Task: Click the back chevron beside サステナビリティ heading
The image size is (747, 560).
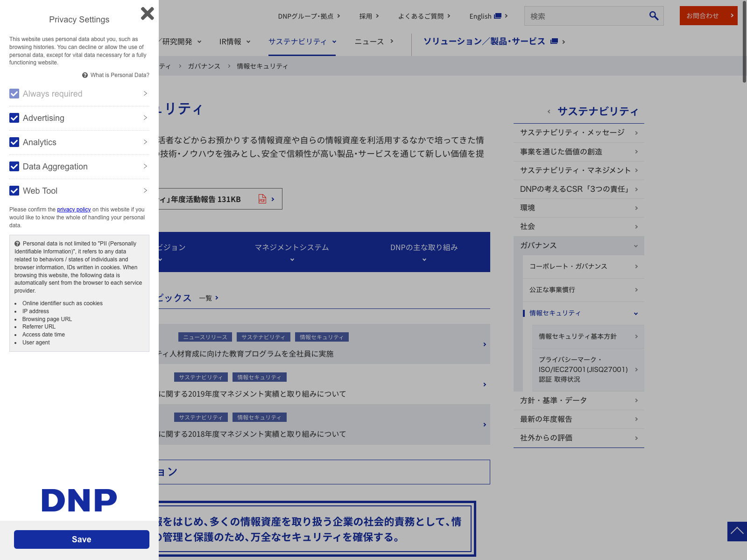Action: point(549,112)
